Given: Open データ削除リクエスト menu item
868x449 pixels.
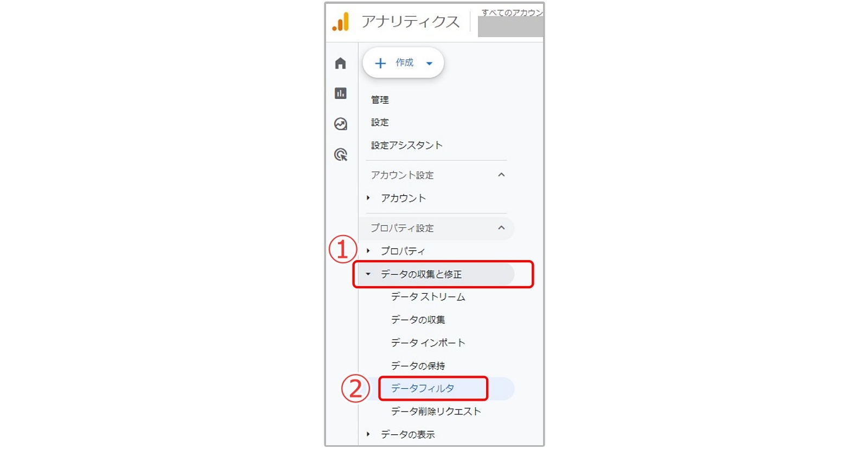Looking at the screenshot, I should click(x=436, y=412).
